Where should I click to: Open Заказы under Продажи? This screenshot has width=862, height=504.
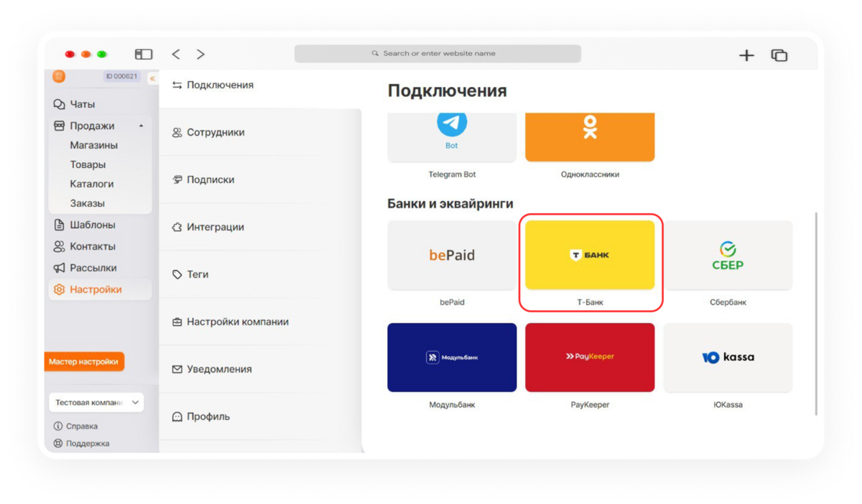click(x=87, y=203)
